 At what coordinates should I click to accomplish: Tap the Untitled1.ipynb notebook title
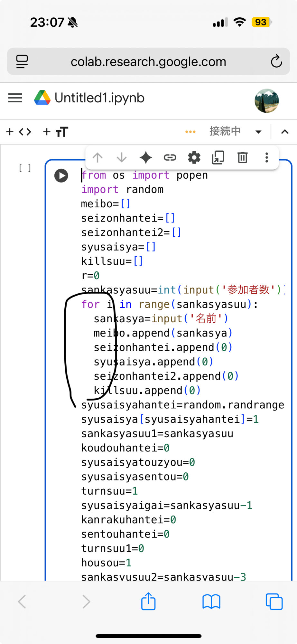(99, 98)
